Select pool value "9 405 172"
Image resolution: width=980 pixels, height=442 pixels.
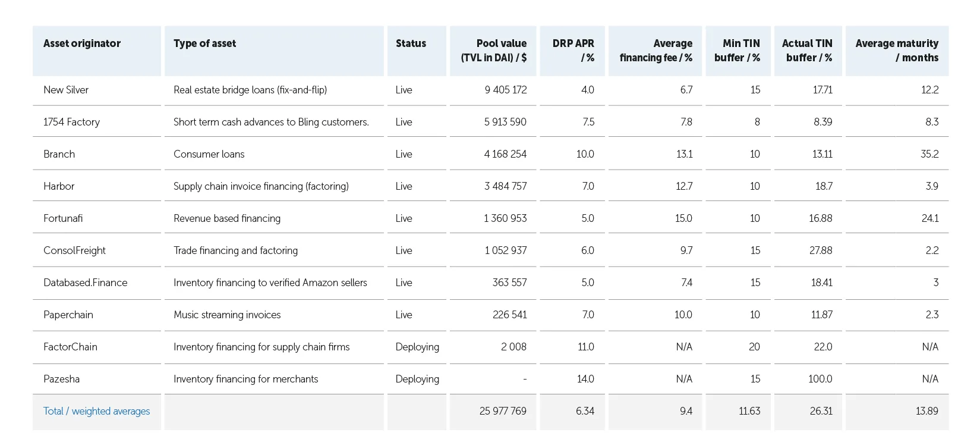(506, 90)
